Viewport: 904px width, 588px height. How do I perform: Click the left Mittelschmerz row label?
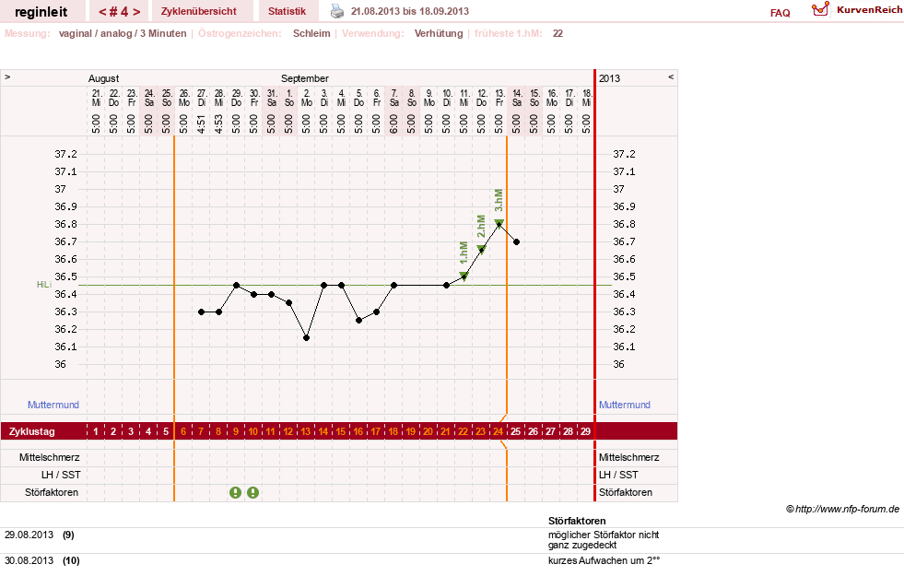[50, 457]
